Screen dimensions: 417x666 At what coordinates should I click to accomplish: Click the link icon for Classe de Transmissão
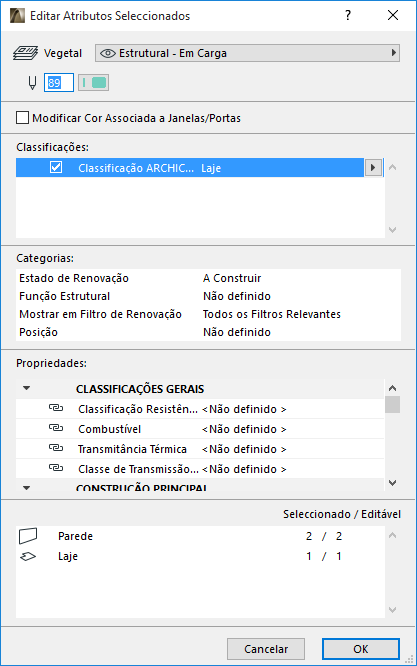tap(56, 468)
